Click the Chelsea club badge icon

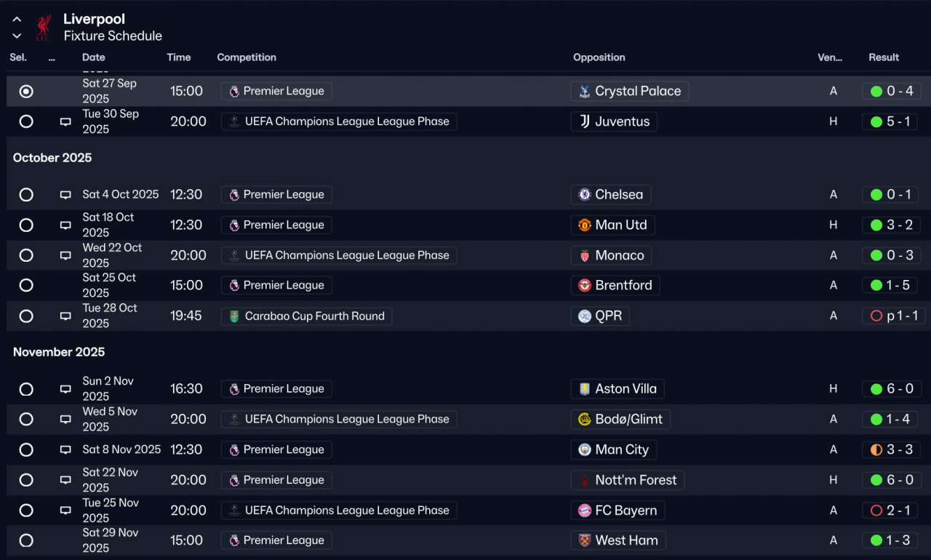point(584,195)
